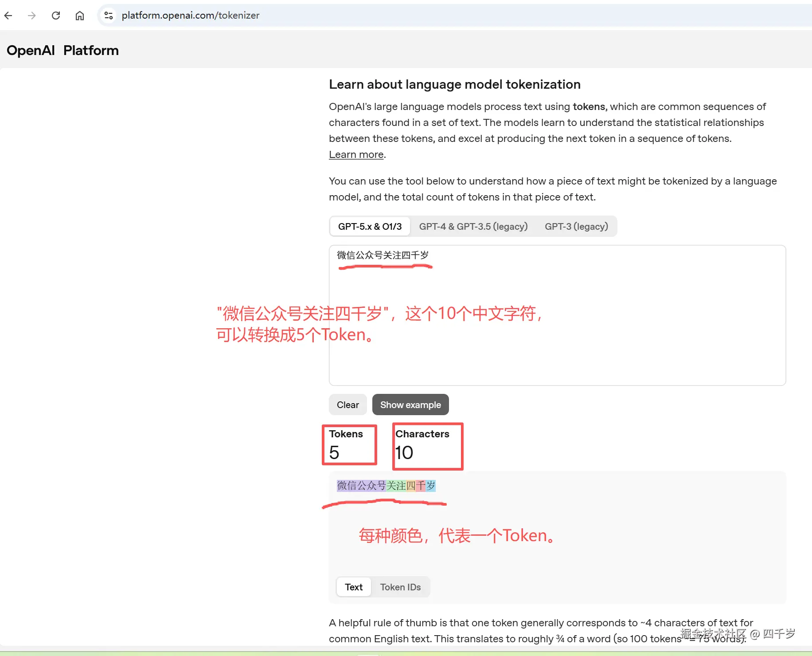
Task: Click the highlighted token text below Characters count
Action: (386, 486)
